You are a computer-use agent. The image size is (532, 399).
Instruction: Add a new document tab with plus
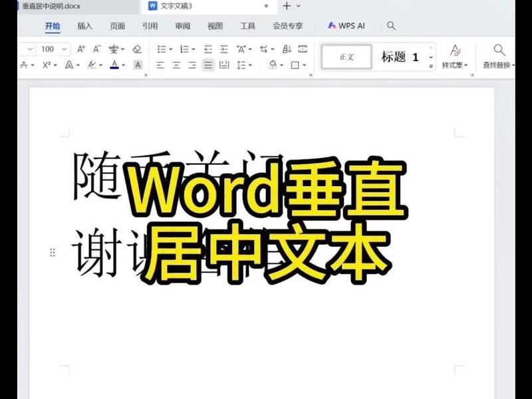tap(287, 6)
